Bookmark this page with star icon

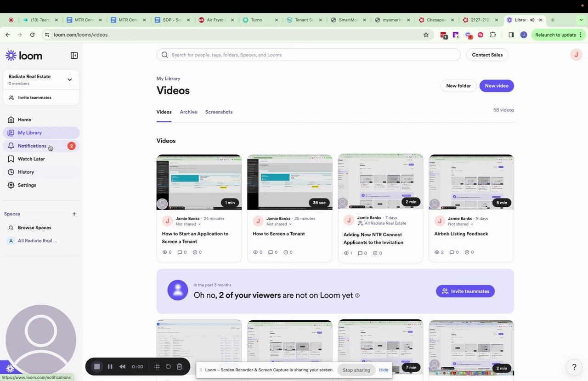[426, 35]
